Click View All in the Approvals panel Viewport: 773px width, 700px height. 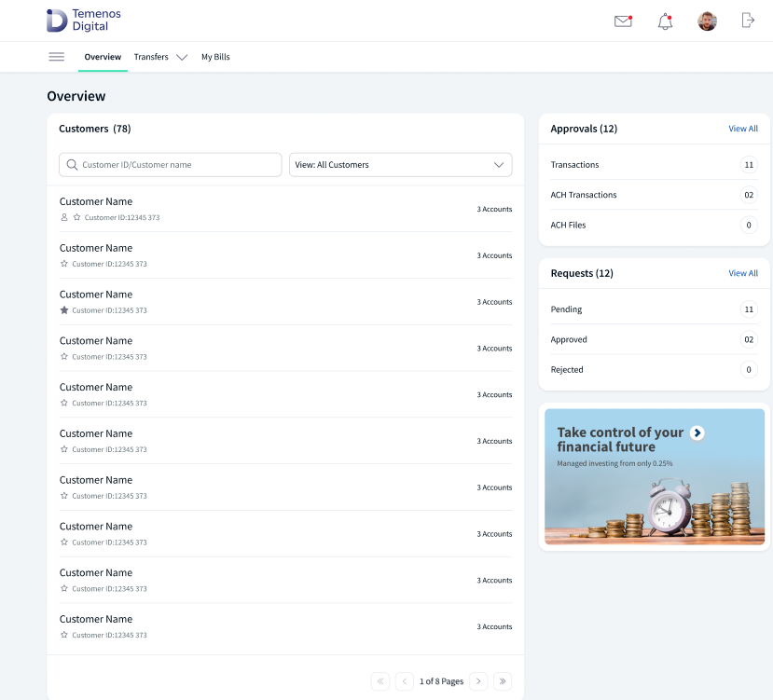click(x=743, y=129)
